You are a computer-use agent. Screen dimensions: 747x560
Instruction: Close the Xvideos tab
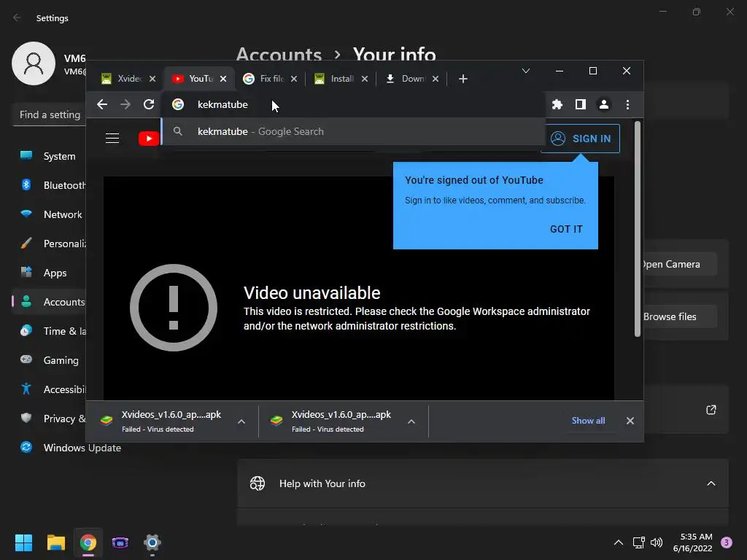(x=152, y=79)
